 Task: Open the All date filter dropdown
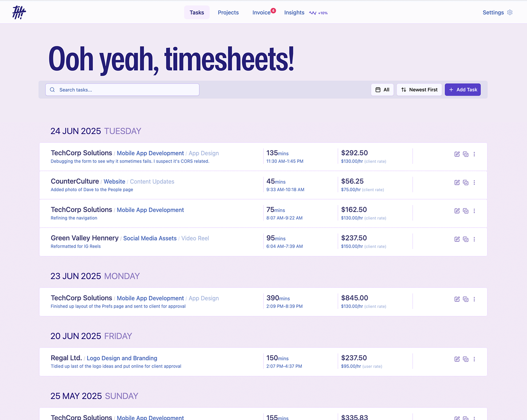(x=382, y=90)
